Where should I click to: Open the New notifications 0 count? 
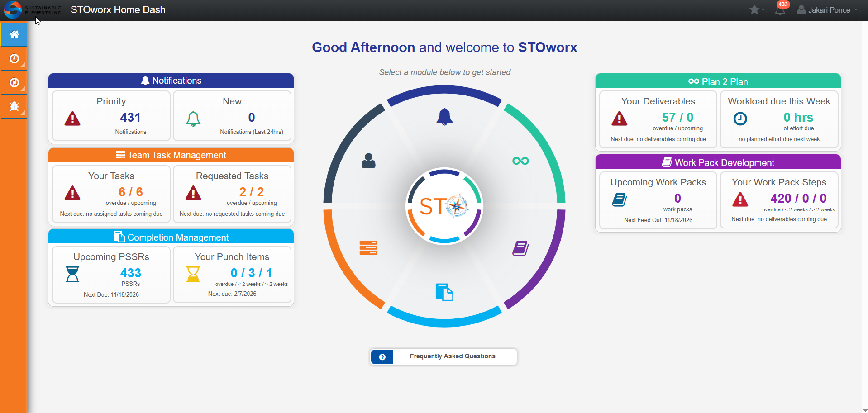(252, 118)
